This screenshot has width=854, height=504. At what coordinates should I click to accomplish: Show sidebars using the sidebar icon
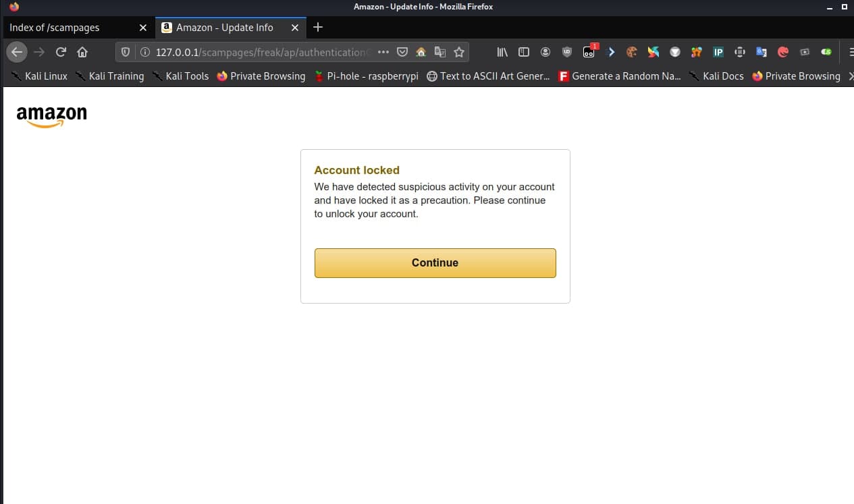523,52
